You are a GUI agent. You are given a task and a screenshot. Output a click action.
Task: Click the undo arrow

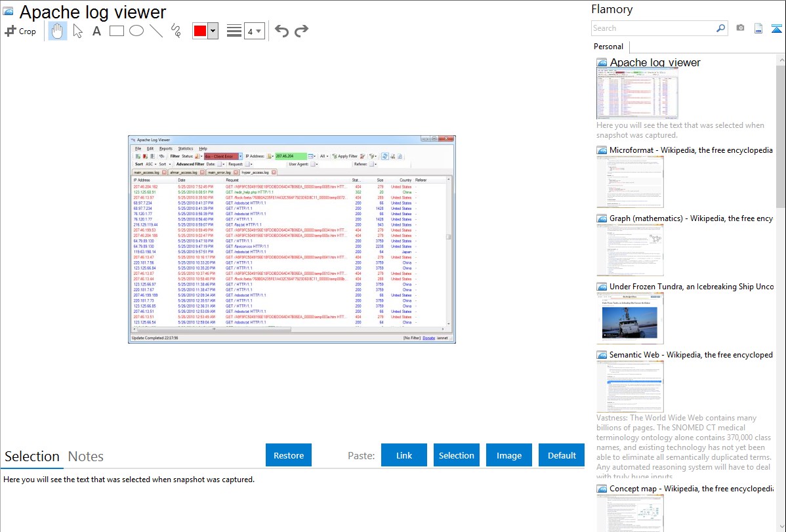tap(281, 31)
